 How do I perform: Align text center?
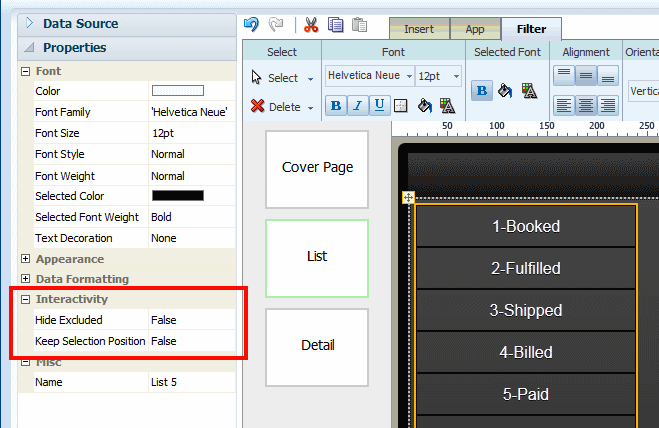point(586,105)
